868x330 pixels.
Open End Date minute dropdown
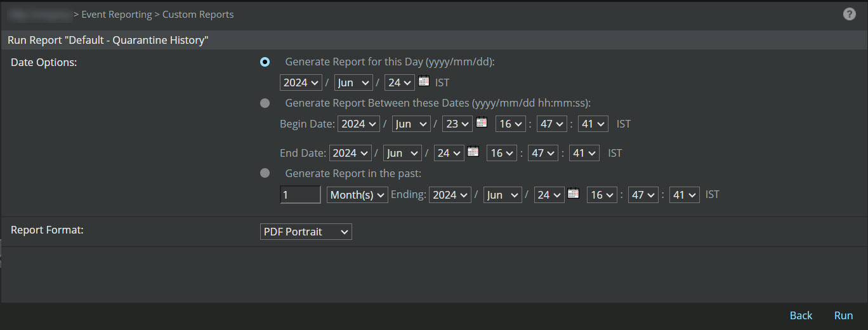542,153
